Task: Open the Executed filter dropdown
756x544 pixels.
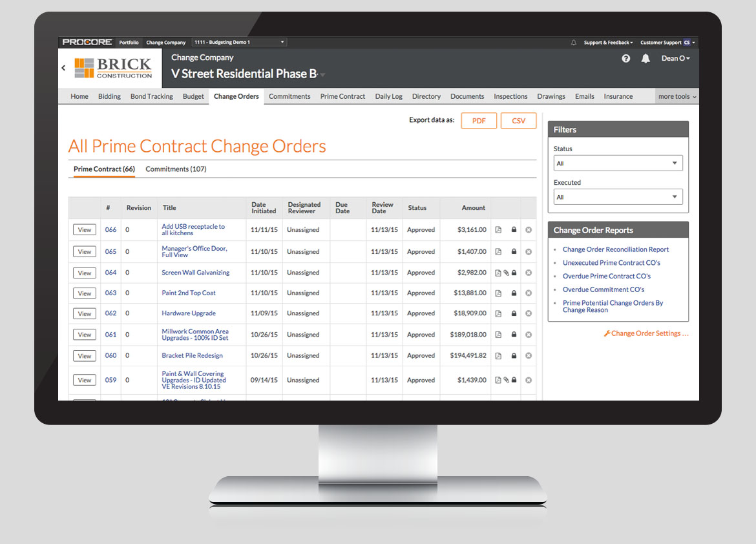Action: [x=618, y=196]
